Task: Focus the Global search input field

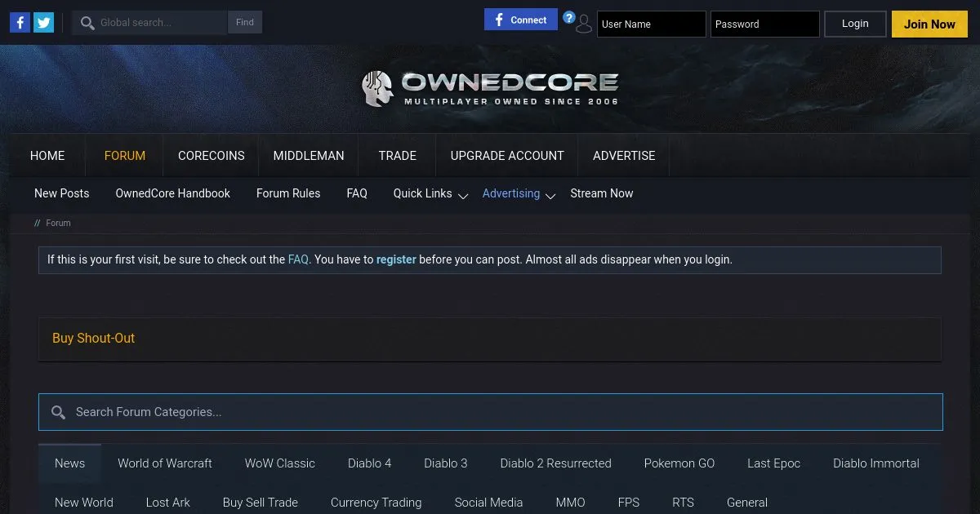Action: click(x=161, y=23)
